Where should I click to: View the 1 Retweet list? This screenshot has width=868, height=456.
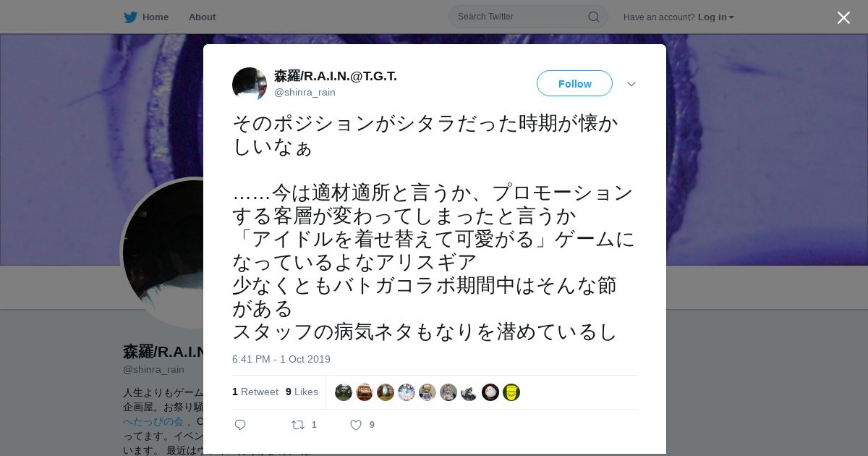(255, 392)
